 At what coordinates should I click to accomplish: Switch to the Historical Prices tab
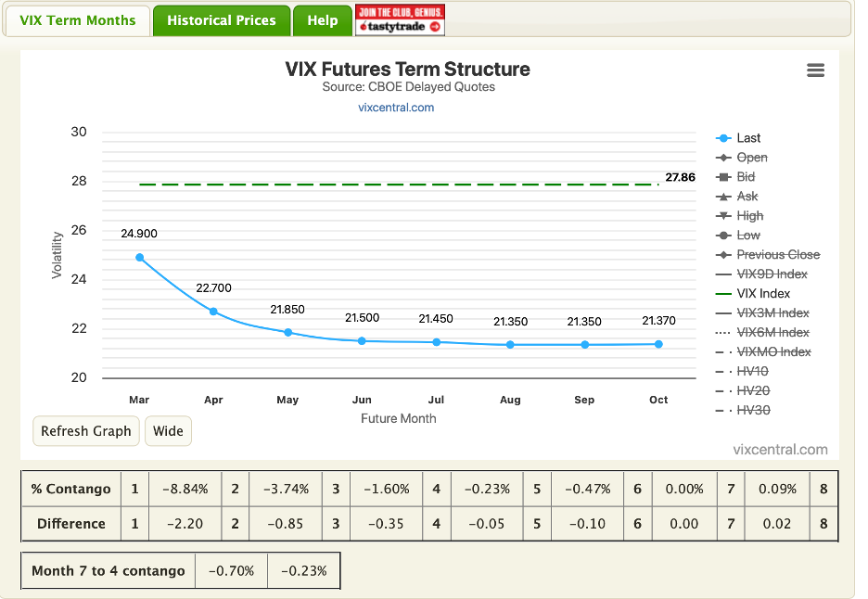click(x=221, y=19)
